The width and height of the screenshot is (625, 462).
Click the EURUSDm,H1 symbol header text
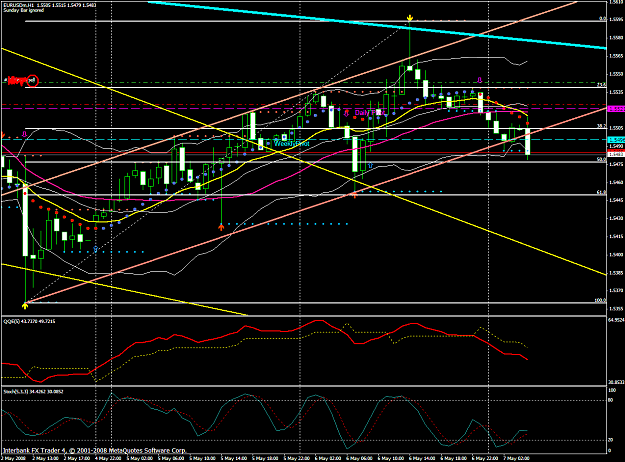(x=18, y=5)
